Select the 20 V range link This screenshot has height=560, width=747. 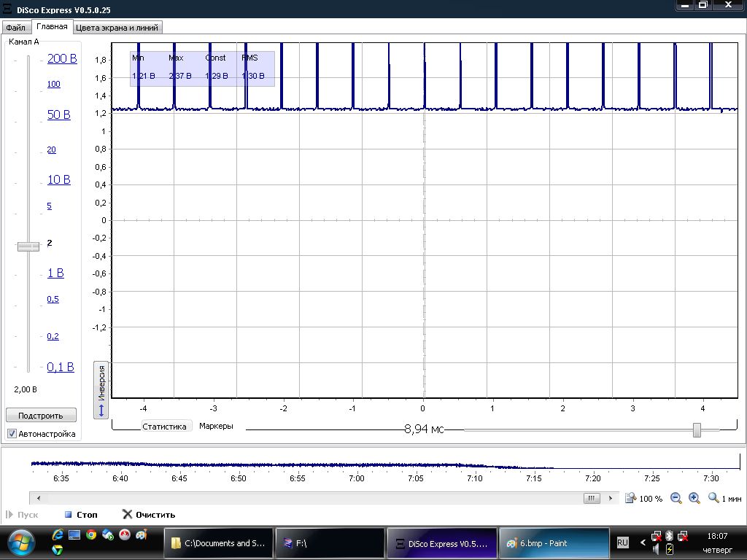(x=52, y=150)
